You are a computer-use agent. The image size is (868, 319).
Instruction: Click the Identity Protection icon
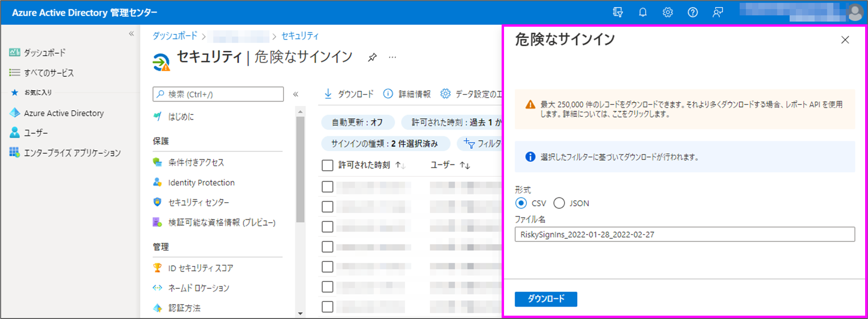tap(157, 182)
